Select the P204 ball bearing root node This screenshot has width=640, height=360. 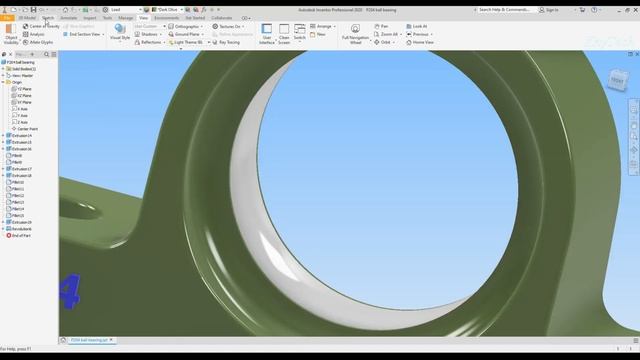18,62
